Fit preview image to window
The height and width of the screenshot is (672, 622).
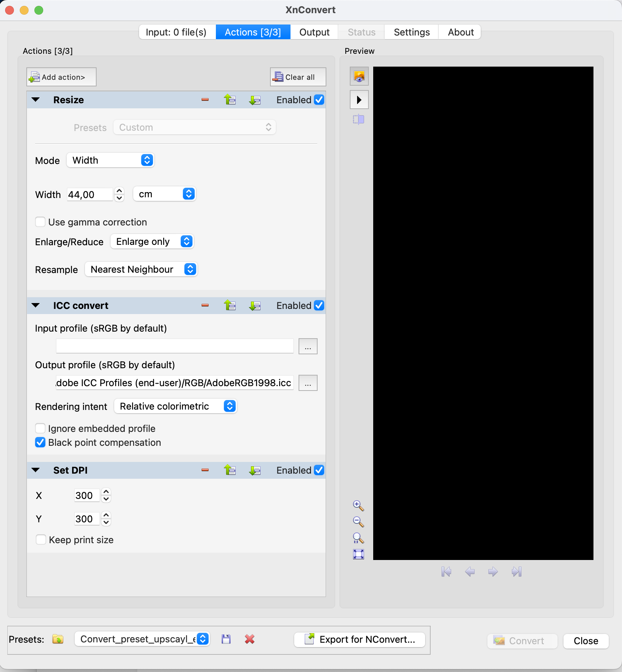tap(358, 554)
